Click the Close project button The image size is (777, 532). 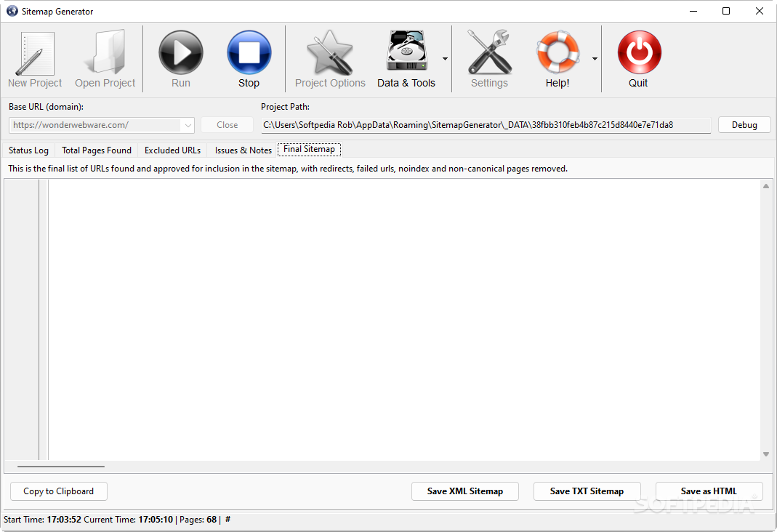click(227, 125)
